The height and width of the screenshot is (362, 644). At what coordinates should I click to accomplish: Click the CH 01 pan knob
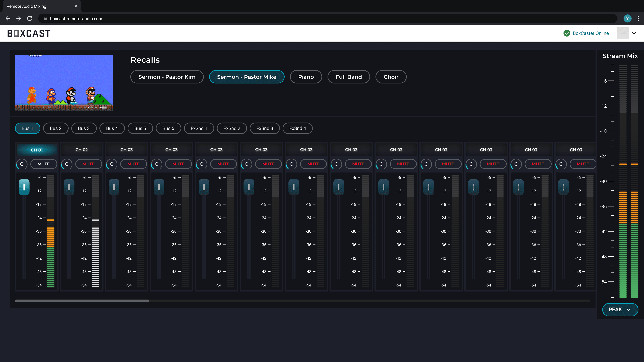[x=22, y=164]
